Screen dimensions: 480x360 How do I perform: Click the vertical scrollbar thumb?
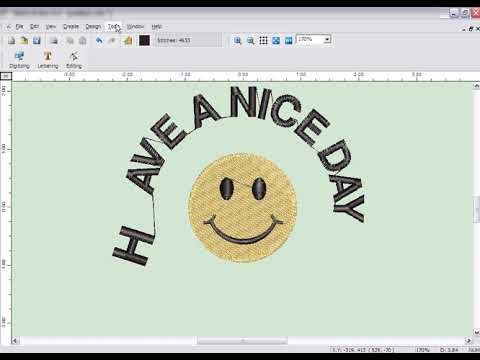pyautogui.click(x=477, y=209)
